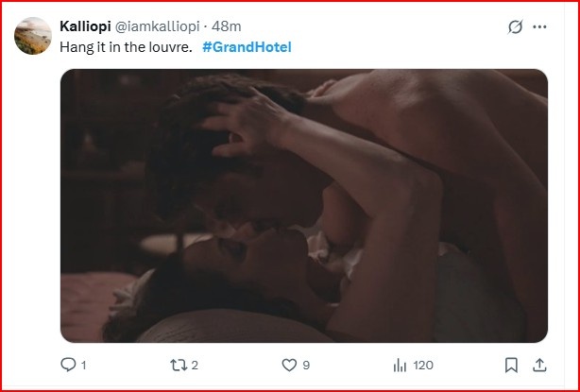The height and width of the screenshot is (392, 580).
Task: Like the post with the heart icon
Action: pos(289,366)
